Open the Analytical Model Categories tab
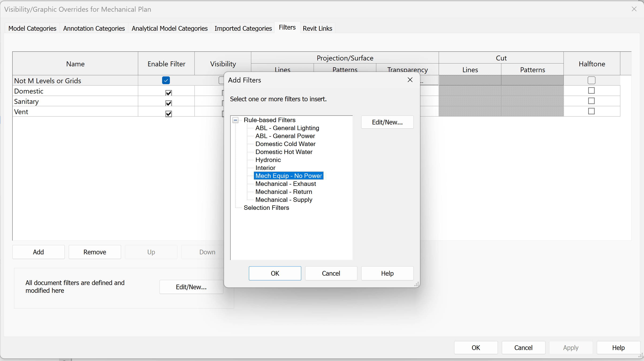The height and width of the screenshot is (361, 644). 169,28
